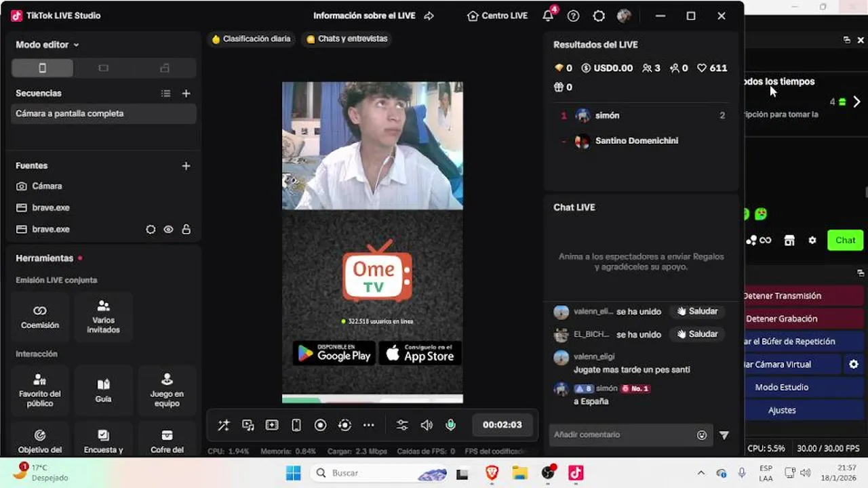Mute the microphone
868x488 pixels.
(x=450, y=425)
